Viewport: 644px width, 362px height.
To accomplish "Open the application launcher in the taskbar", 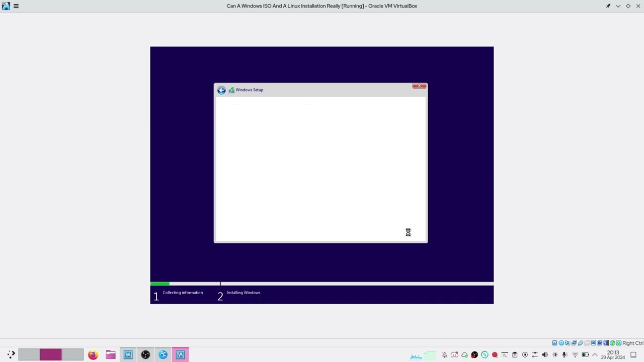I will click(x=11, y=354).
